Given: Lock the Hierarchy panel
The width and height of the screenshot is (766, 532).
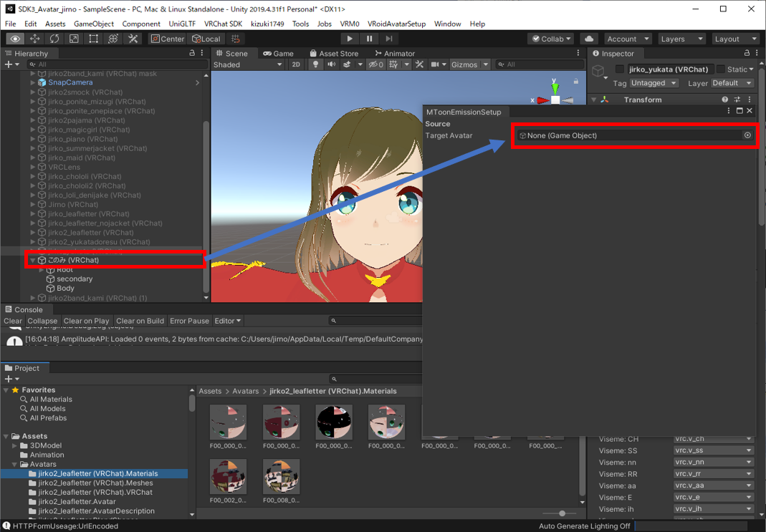Looking at the screenshot, I should tap(193, 53).
